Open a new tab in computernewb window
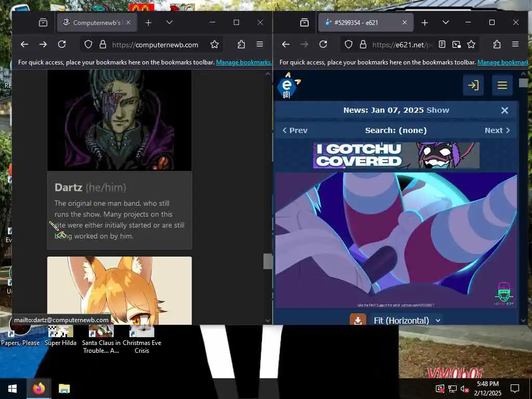This screenshot has height=399, width=532. 148,23
